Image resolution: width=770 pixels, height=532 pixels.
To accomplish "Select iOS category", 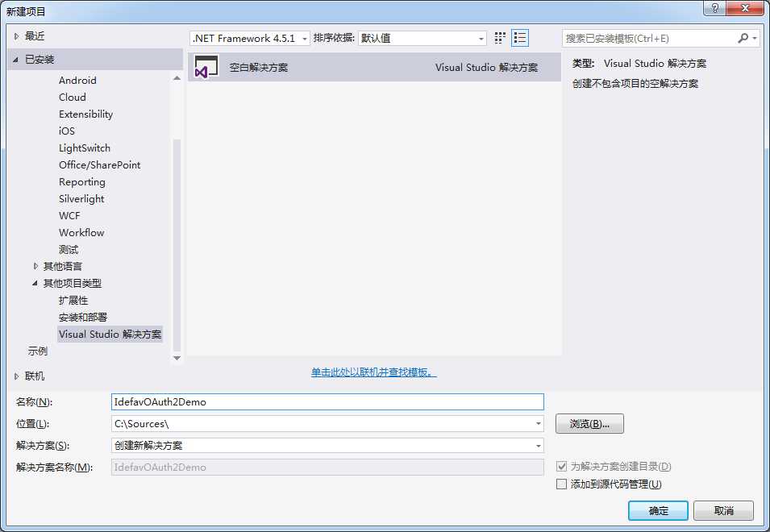I will [67, 131].
